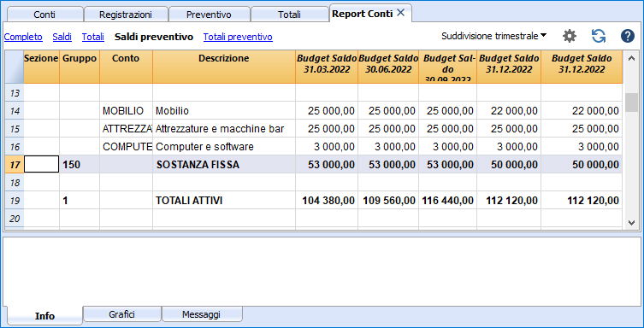Click group cell 1 in TOTALI ATTIVI row
Viewport: 644px width, 328px height.
coord(80,201)
